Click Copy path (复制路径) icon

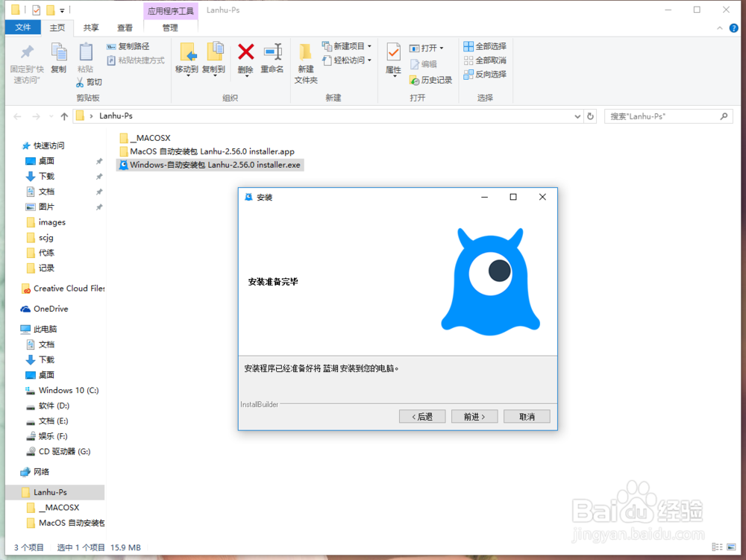[x=111, y=46]
